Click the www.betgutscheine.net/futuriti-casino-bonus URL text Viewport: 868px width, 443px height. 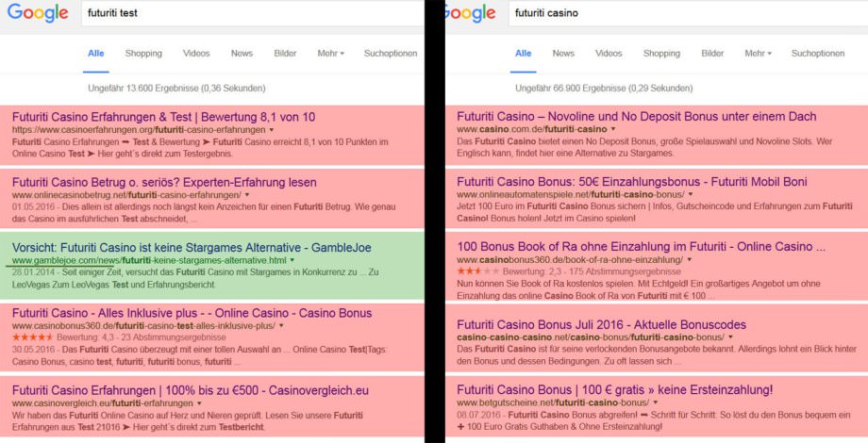point(553,402)
